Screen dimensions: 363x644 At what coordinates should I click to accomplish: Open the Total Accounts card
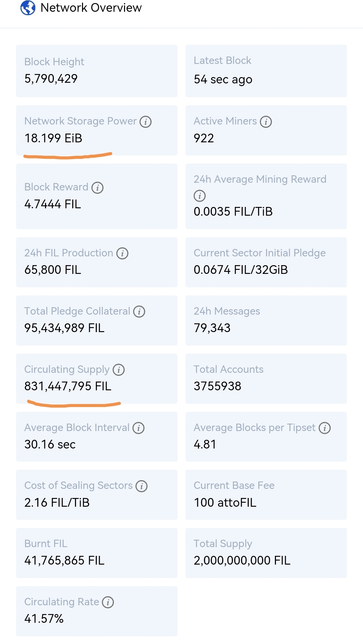266,379
